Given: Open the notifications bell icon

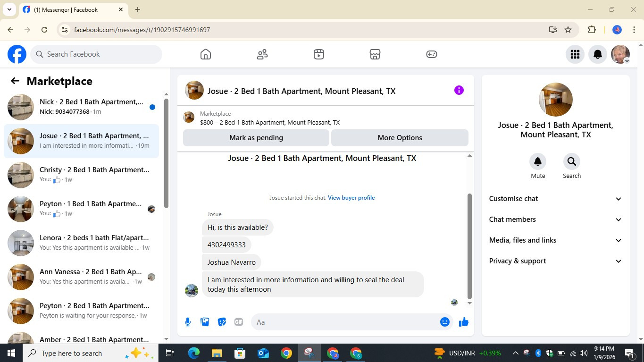Looking at the screenshot, I should tap(598, 54).
